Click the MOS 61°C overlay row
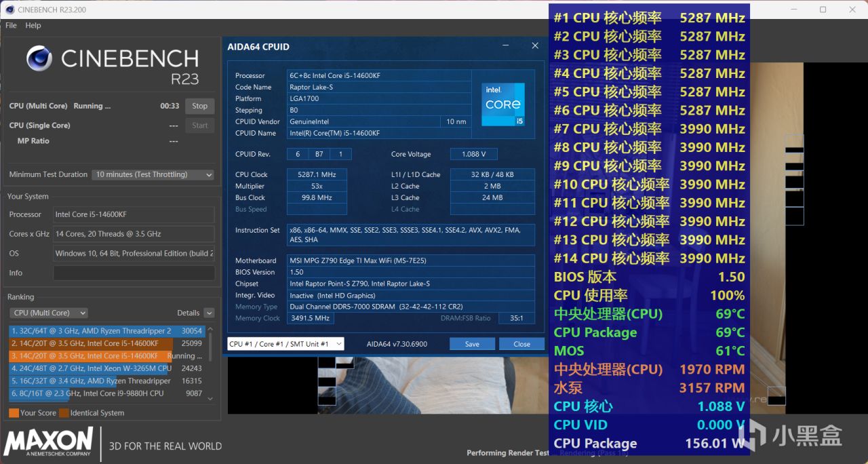 (649, 351)
